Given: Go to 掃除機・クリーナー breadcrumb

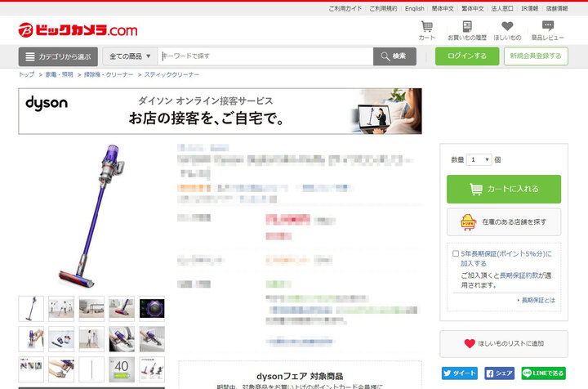Looking at the screenshot, I should click(109, 74).
